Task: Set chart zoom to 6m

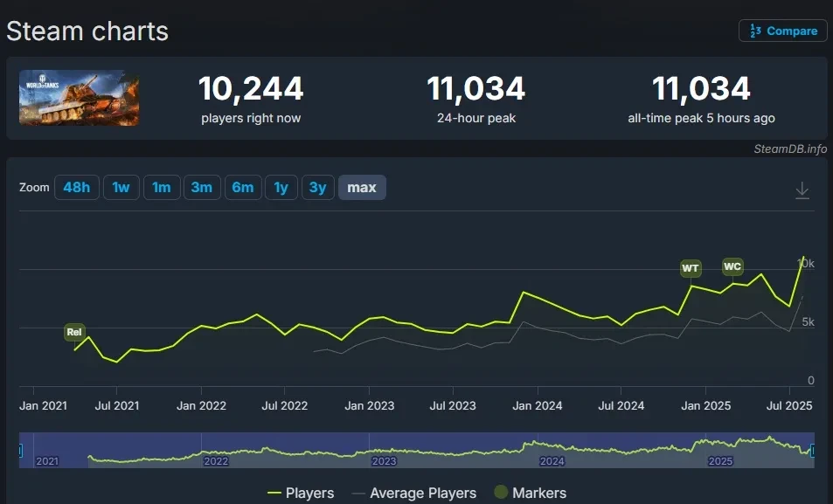Action: pos(243,188)
